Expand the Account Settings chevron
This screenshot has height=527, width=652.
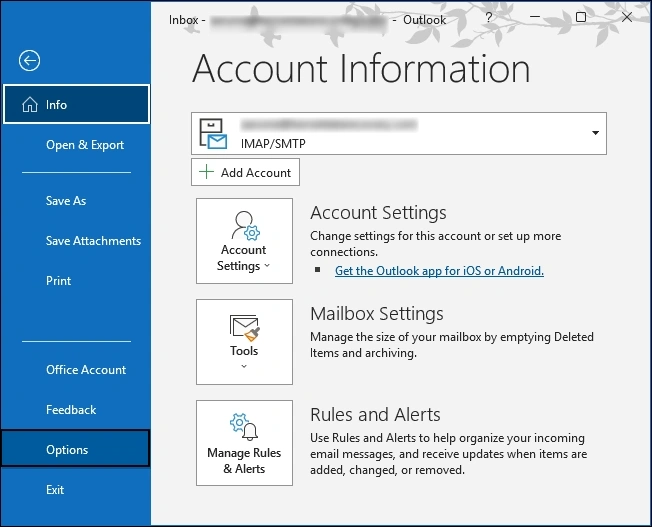[267, 265]
